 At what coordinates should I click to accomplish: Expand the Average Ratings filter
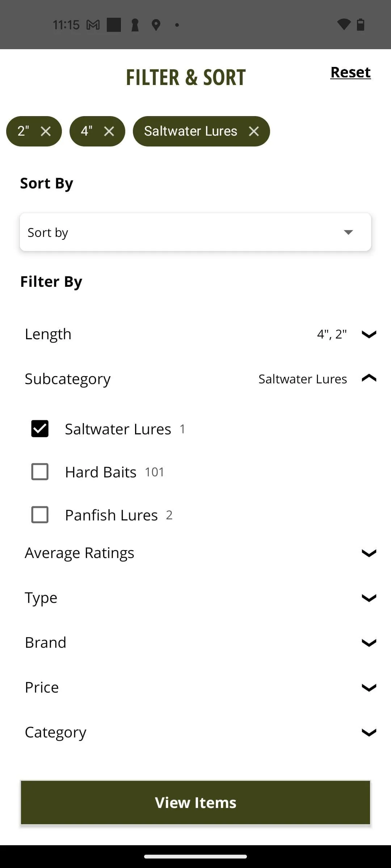pos(369,553)
